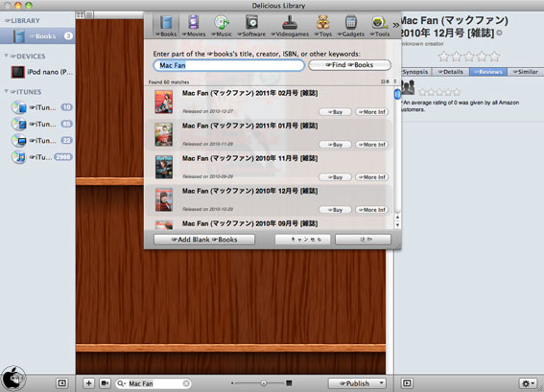Click the large cover size icon

(x=289, y=383)
